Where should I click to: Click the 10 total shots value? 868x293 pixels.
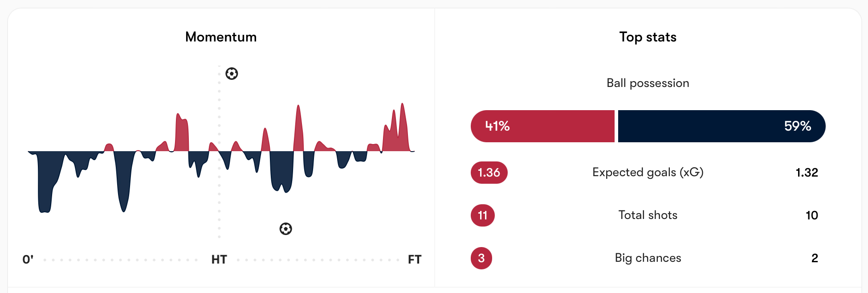click(x=811, y=215)
